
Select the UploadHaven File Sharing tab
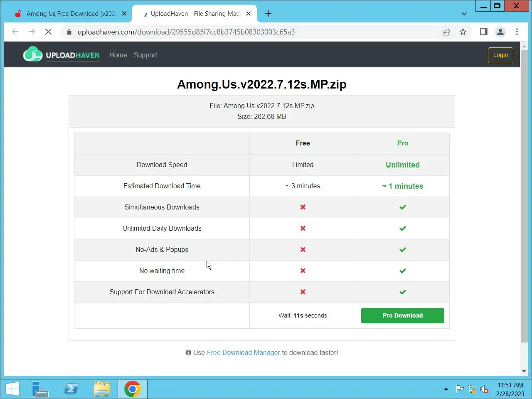point(195,14)
